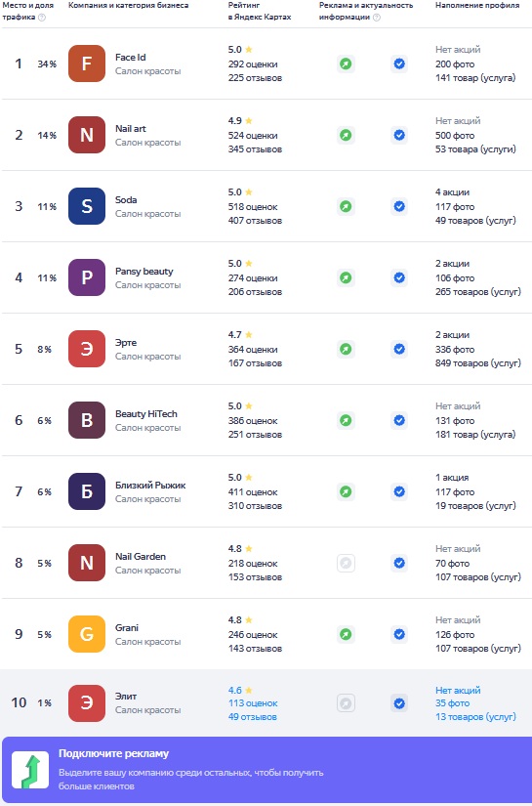Open the 49 отзывов link for Элит

(253, 716)
